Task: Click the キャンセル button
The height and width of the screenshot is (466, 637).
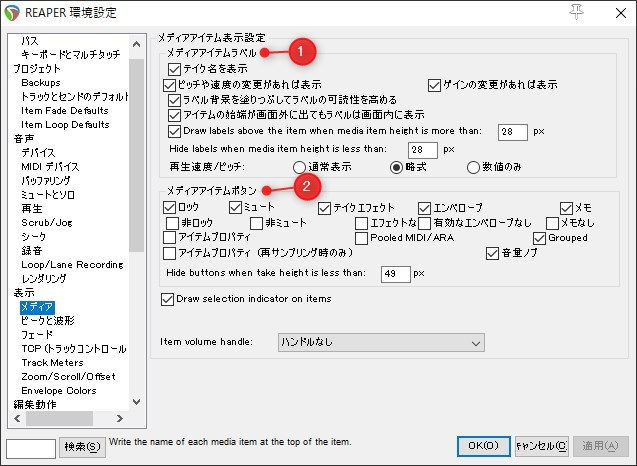Action: pyautogui.click(x=542, y=446)
